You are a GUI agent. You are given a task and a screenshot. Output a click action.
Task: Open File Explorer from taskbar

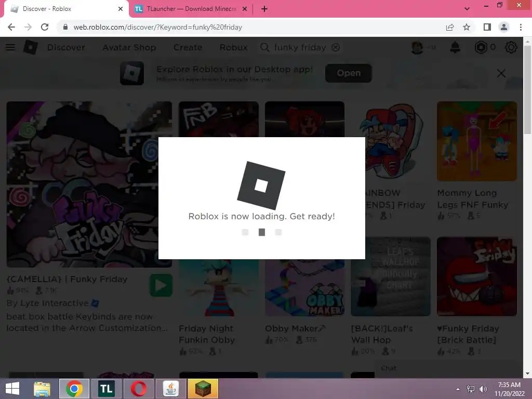(42, 389)
